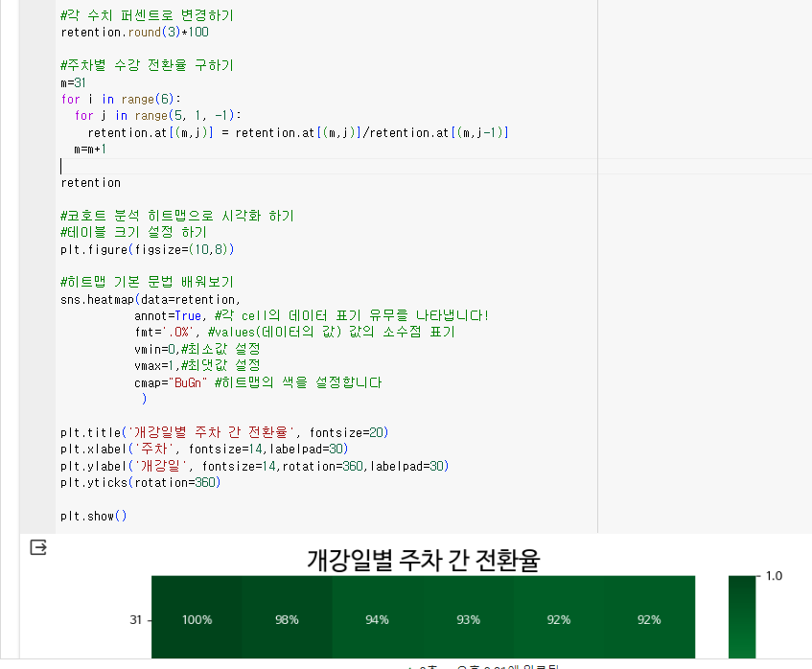Screen dimensions: 812x669
Task: Click the heatmap title '개강일별 주차 간 전환율'
Action: coord(424,561)
